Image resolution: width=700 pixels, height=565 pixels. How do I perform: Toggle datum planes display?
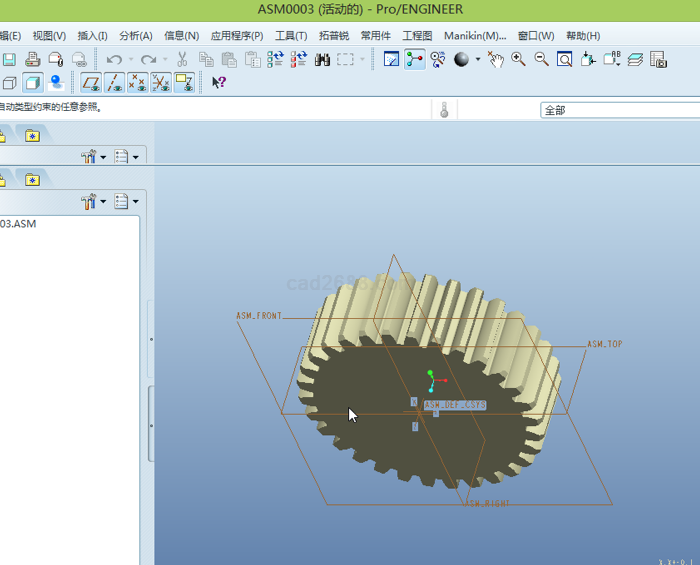tap(91, 83)
